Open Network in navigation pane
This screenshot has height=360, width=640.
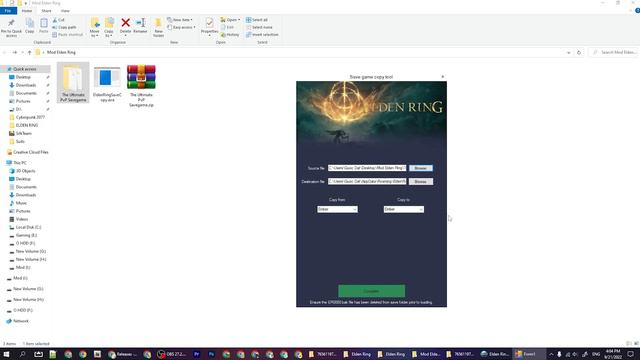click(x=20, y=321)
